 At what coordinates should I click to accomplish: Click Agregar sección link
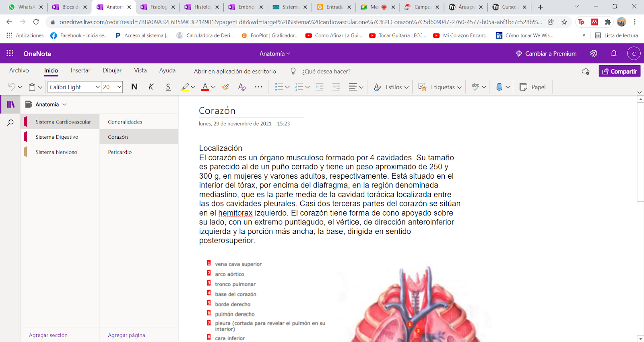coord(48,335)
